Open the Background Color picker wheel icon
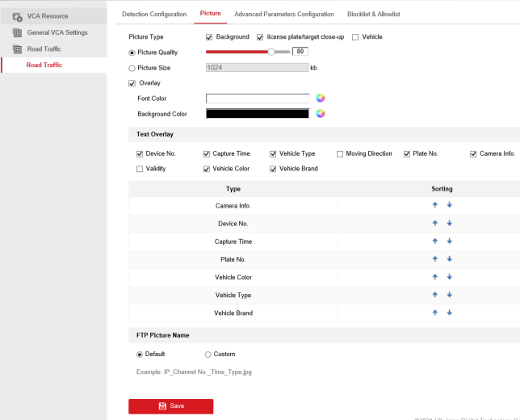520x420 pixels. (320, 114)
